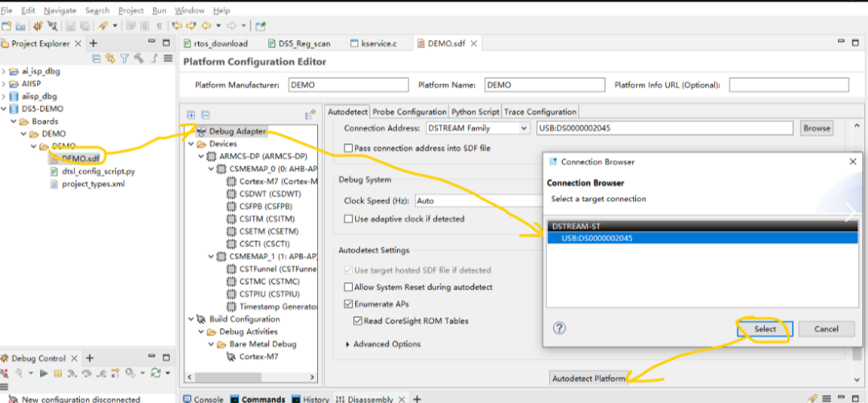The height and width of the screenshot is (403, 868).
Task: Open the Navigate menu
Action: pos(60,10)
